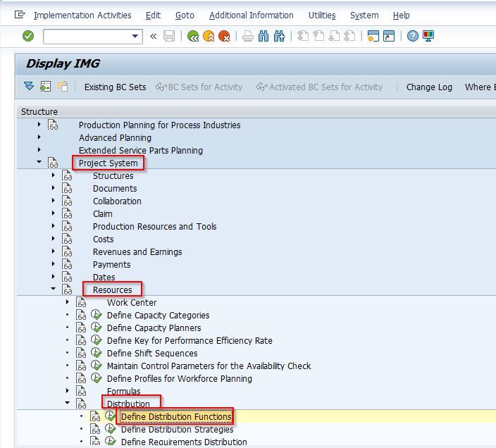Collapse the Resources node
This screenshot has width=496, height=448.
tap(53, 289)
